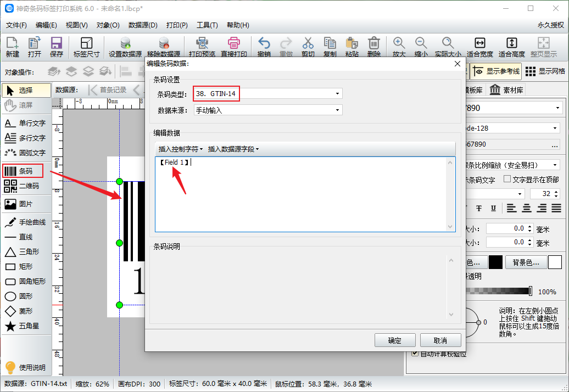Toggle 显示网格 grid display
Screen dimensions: 569x392
point(545,71)
